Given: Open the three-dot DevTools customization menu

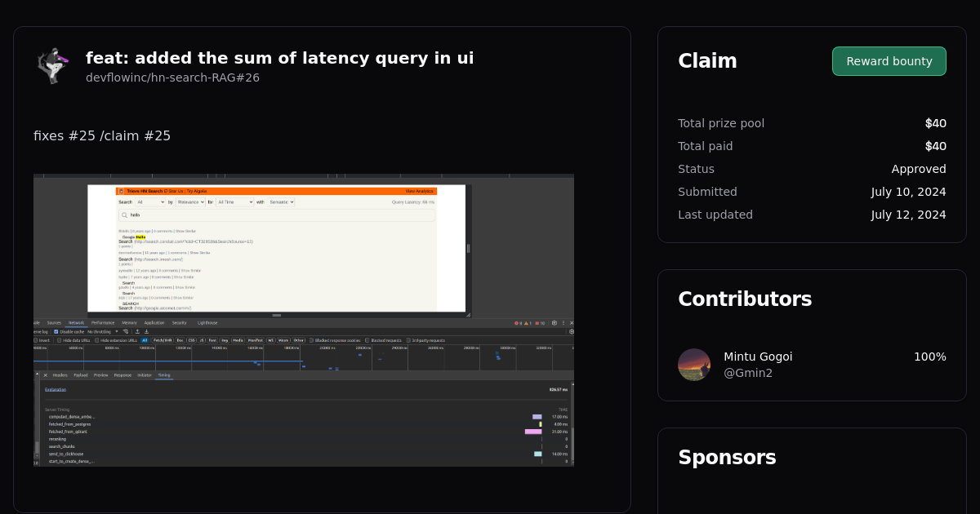Looking at the screenshot, I should coord(563,323).
